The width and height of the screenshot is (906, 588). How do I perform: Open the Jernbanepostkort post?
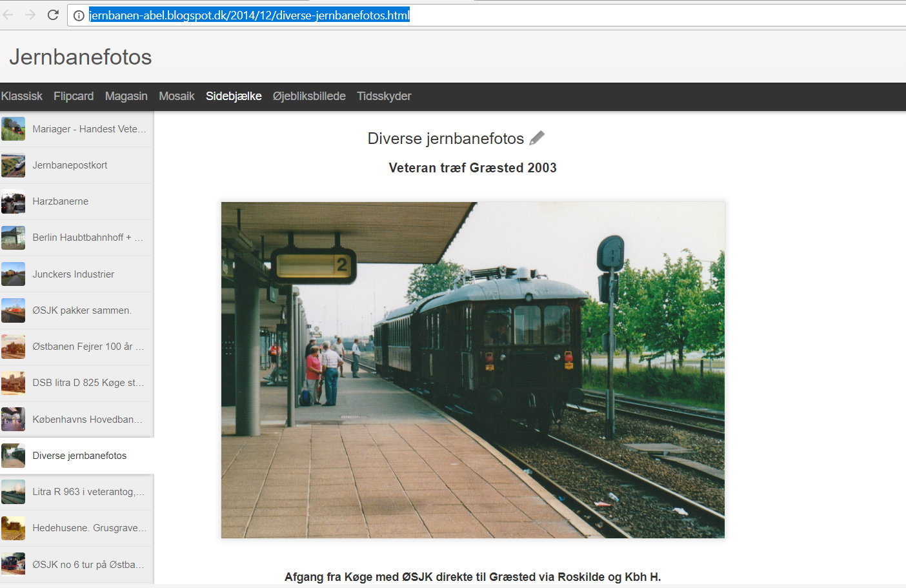pyautogui.click(x=77, y=165)
